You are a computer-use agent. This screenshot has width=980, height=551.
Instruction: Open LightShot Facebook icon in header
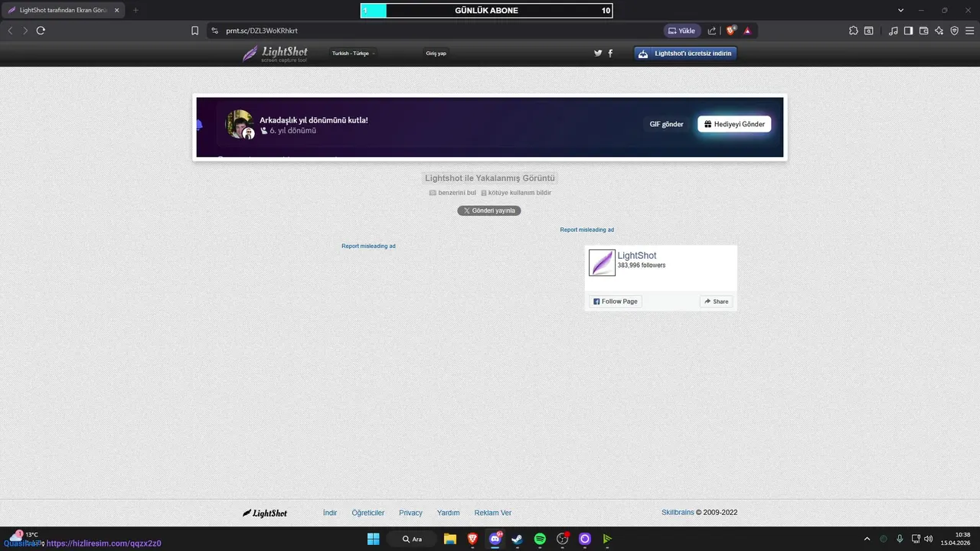click(610, 53)
